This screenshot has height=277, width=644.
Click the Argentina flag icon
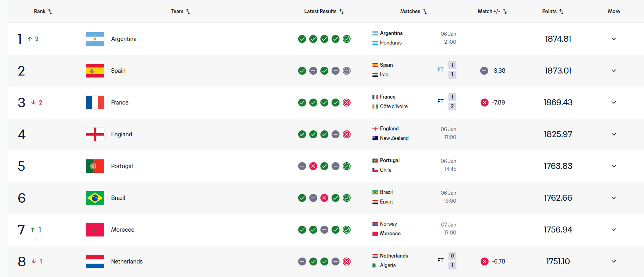tap(95, 39)
